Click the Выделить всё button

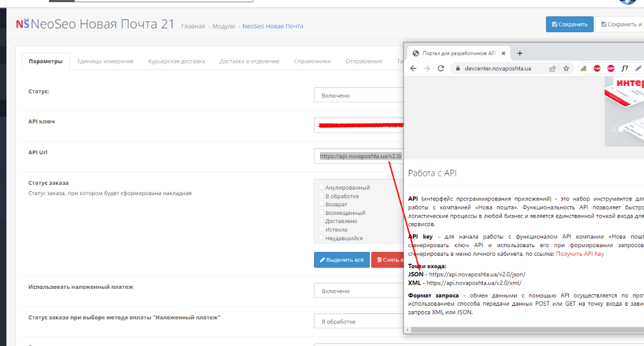pyautogui.click(x=342, y=259)
